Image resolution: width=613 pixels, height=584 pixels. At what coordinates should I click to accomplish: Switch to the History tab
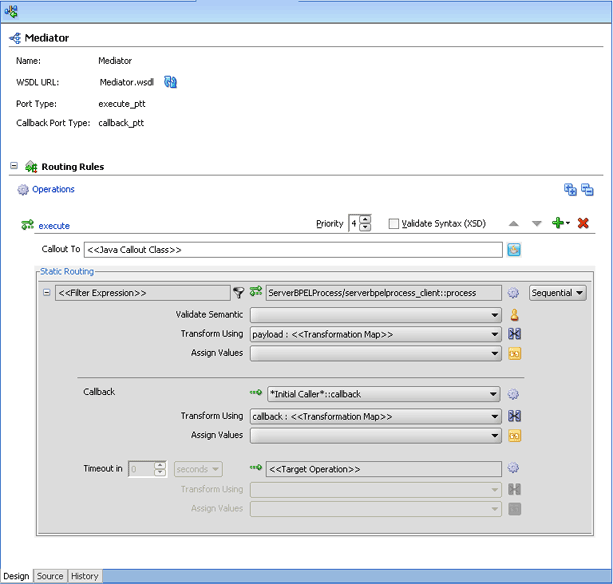coord(84,576)
